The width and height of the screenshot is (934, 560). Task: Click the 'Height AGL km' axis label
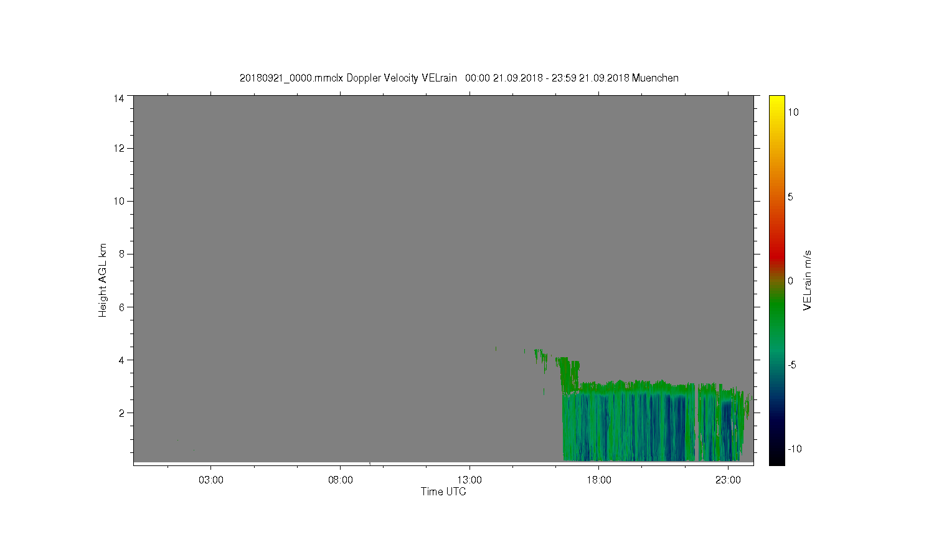point(103,280)
